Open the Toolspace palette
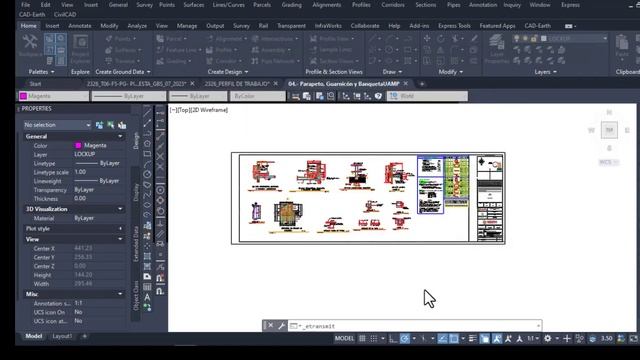This screenshot has width=640, height=360. click(30, 45)
